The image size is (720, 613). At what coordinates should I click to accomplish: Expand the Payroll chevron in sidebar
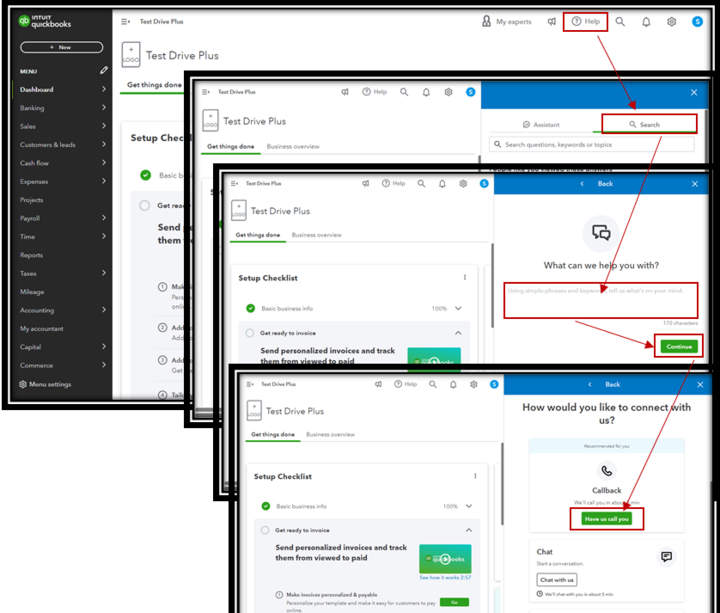pyautogui.click(x=104, y=218)
